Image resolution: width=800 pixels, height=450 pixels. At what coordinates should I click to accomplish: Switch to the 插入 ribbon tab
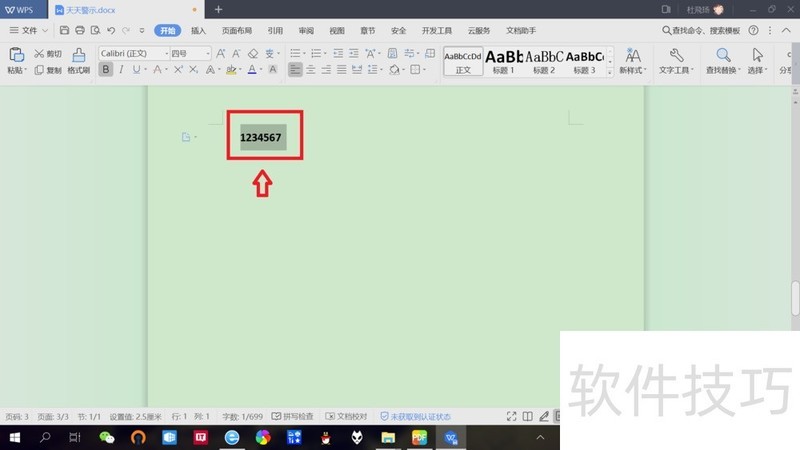[x=198, y=31]
